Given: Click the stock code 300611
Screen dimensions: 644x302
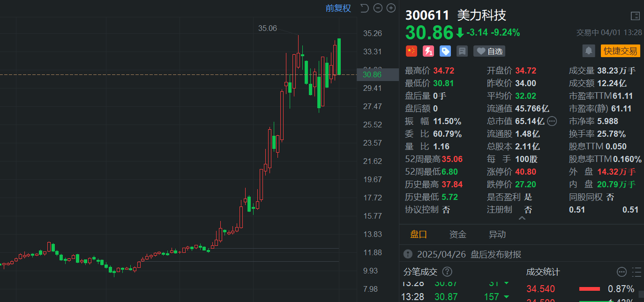Looking at the screenshot, I should [x=427, y=15].
